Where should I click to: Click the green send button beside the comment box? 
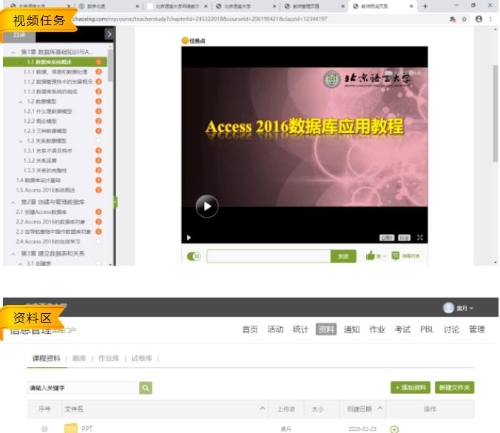(x=343, y=256)
